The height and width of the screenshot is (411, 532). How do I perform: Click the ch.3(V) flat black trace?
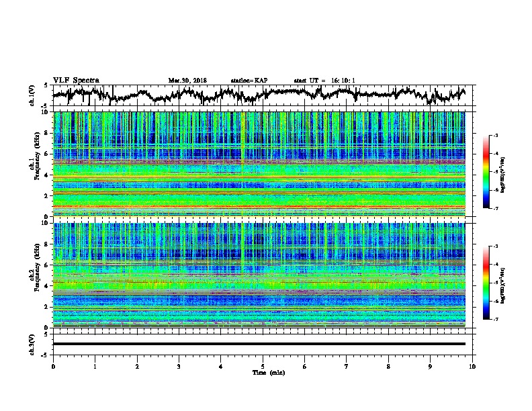[x=259, y=344]
